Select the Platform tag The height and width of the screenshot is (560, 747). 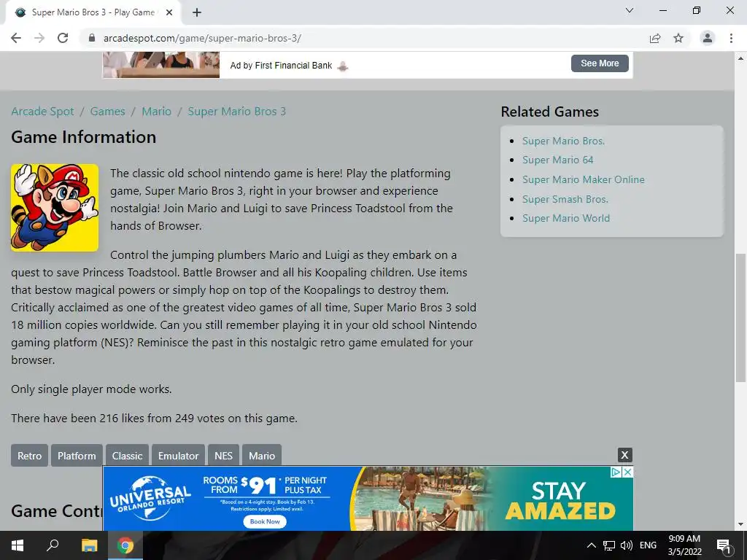pos(77,456)
